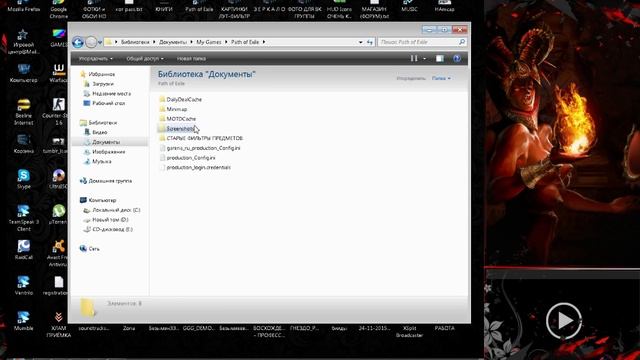Click the Forward navigation arrow in Explorer

pos(91,42)
